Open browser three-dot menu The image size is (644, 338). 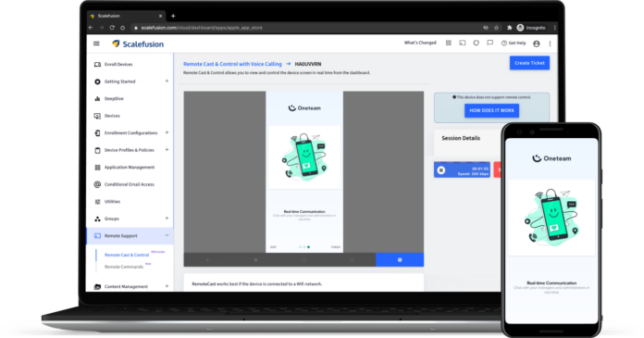(554, 28)
